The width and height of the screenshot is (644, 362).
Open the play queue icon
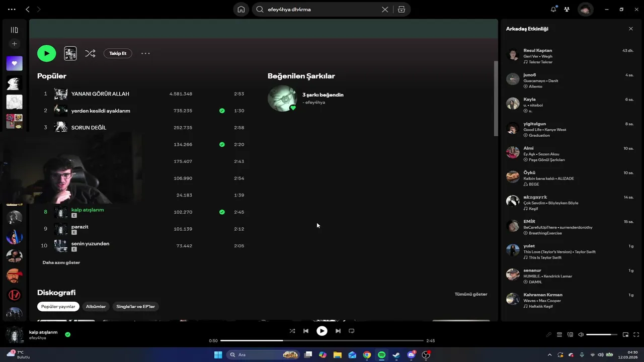[559, 334]
